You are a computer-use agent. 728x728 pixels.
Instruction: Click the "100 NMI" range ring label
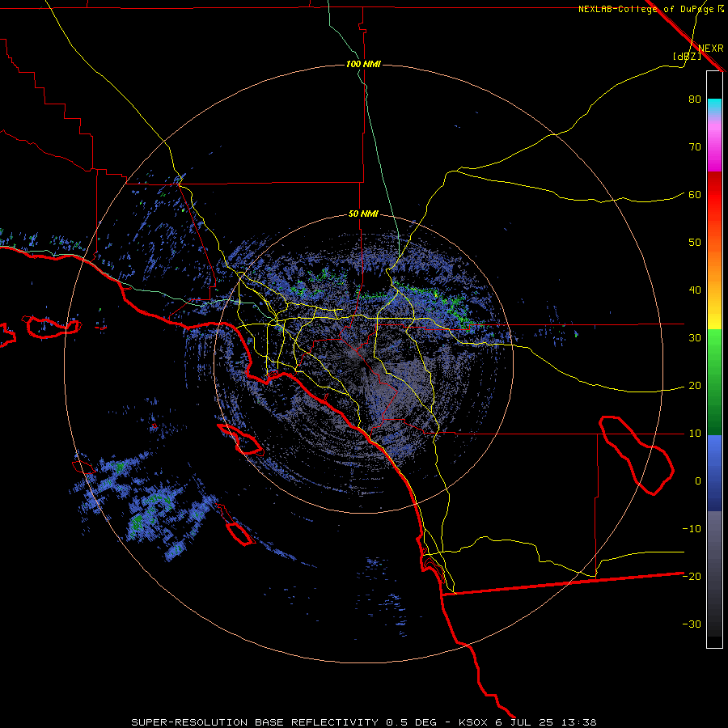363,64
